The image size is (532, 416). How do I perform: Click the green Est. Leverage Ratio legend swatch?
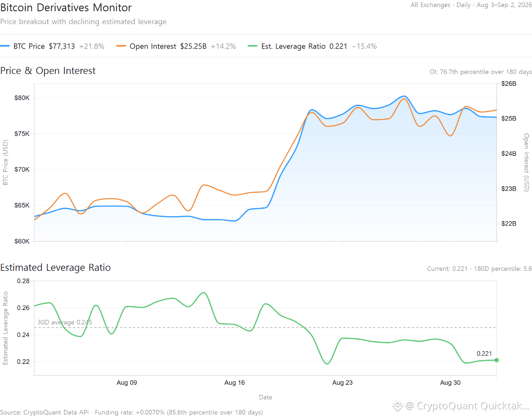coord(253,46)
